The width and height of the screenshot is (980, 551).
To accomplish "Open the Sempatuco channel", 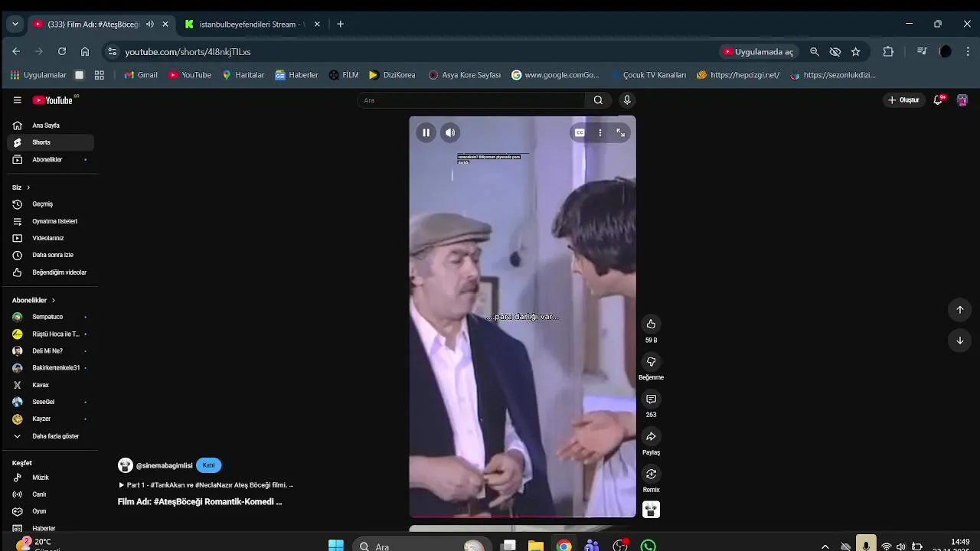I will point(51,317).
